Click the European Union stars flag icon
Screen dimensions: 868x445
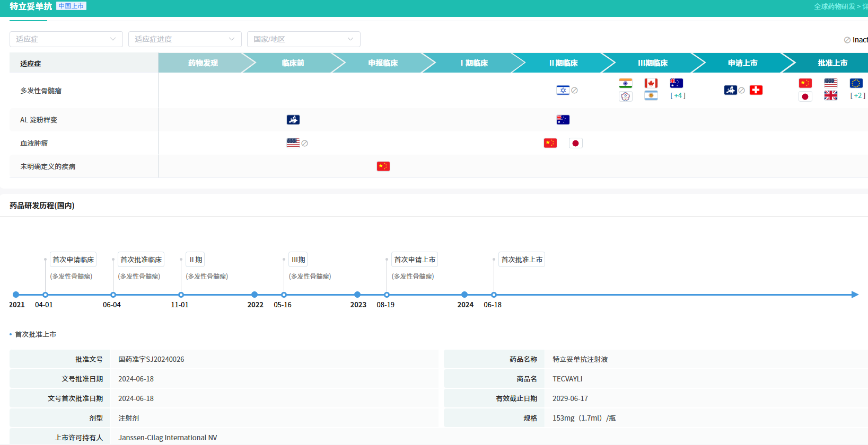coord(856,83)
